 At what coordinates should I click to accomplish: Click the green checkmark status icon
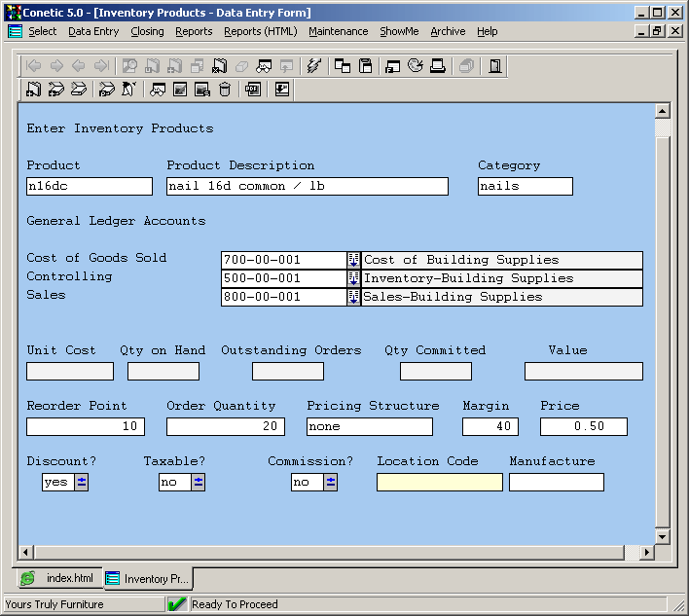(177, 604)
